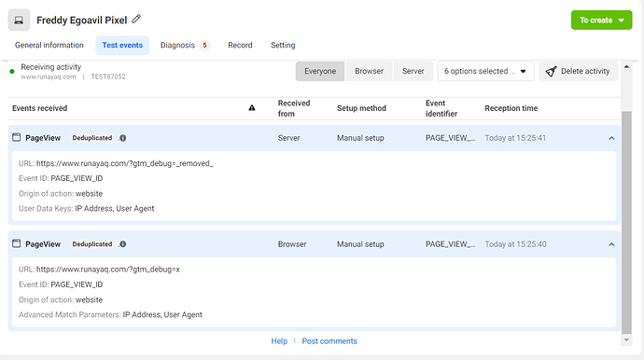Click 'Today at 15:25:41' reception time

point(515,138)
